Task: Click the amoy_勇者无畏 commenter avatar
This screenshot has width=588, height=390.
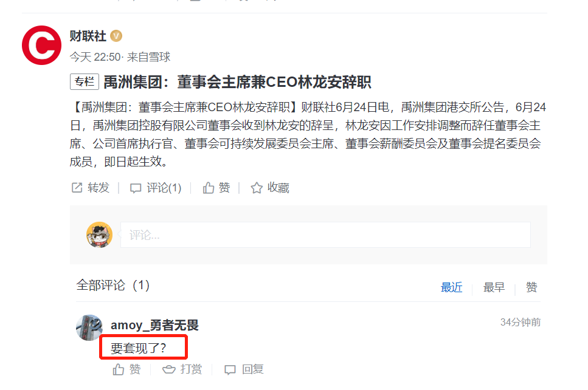Action: pyautogui.click(x=89, y=328)
